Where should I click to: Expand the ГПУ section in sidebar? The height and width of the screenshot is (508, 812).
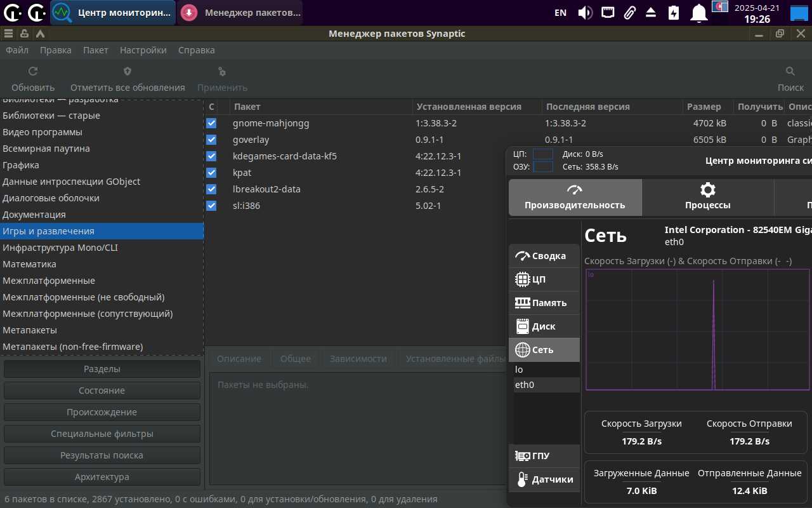pyautogui.click(x=544, y=456)
